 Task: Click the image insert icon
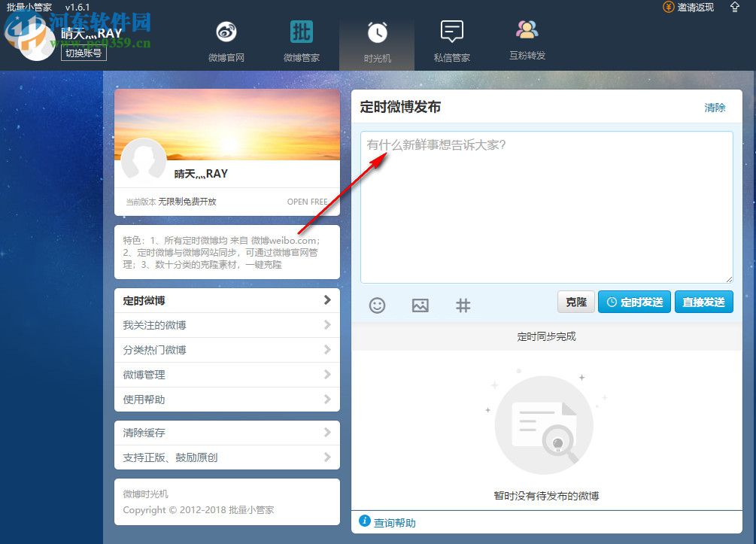pos(420,305)
